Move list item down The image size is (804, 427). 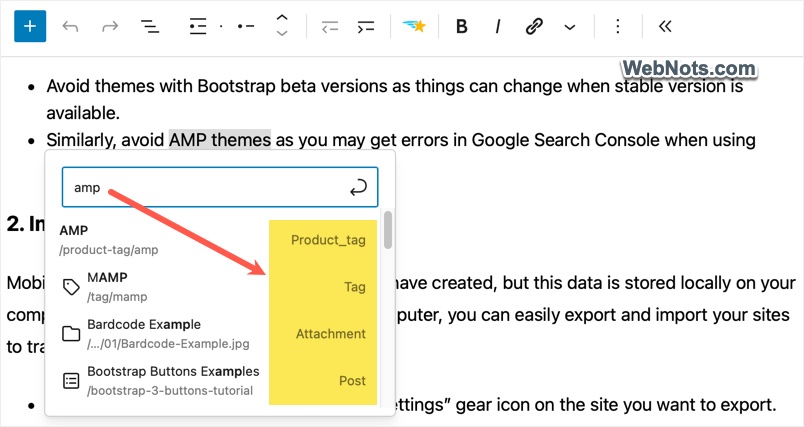coord(282,33)
